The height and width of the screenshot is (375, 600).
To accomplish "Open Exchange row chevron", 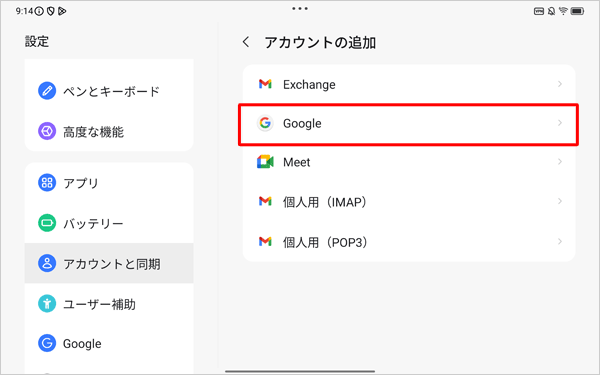I will tap(560, 84).
